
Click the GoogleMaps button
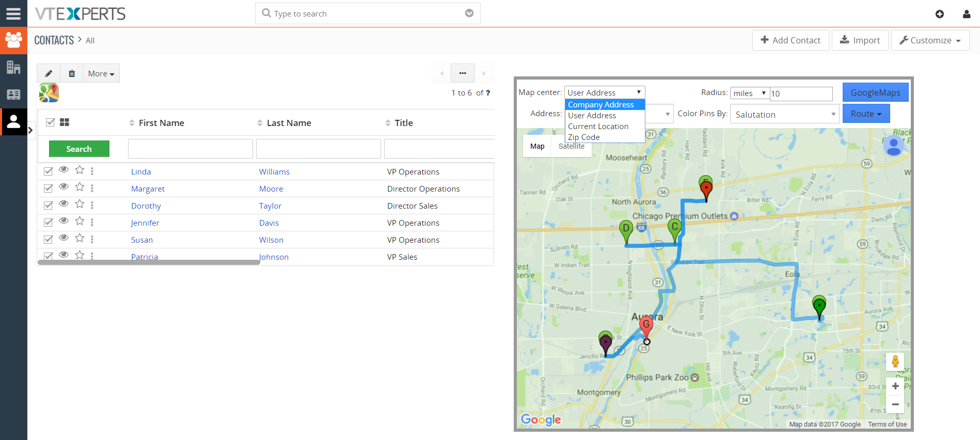(x=876, y=92)
